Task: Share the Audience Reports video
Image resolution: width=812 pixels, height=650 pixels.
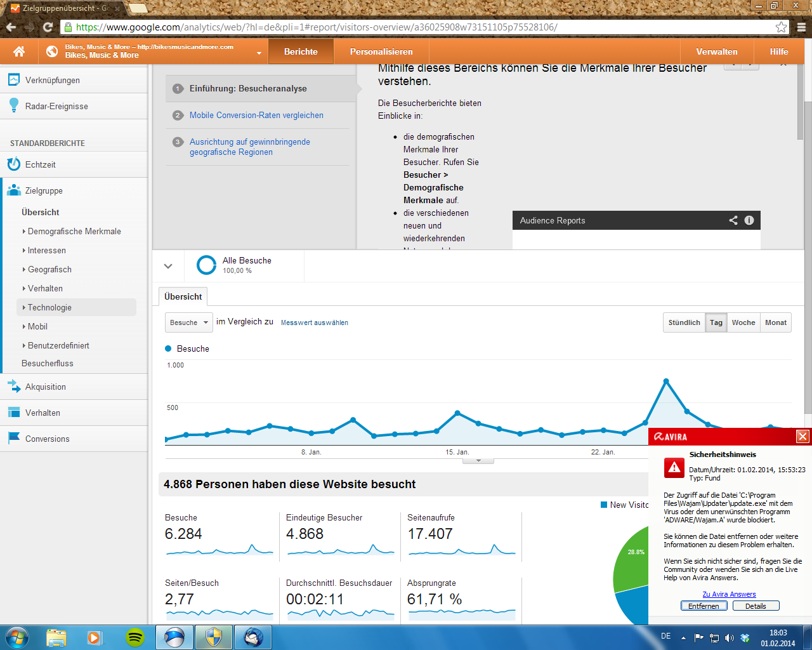Action: [x=733, y=220]
